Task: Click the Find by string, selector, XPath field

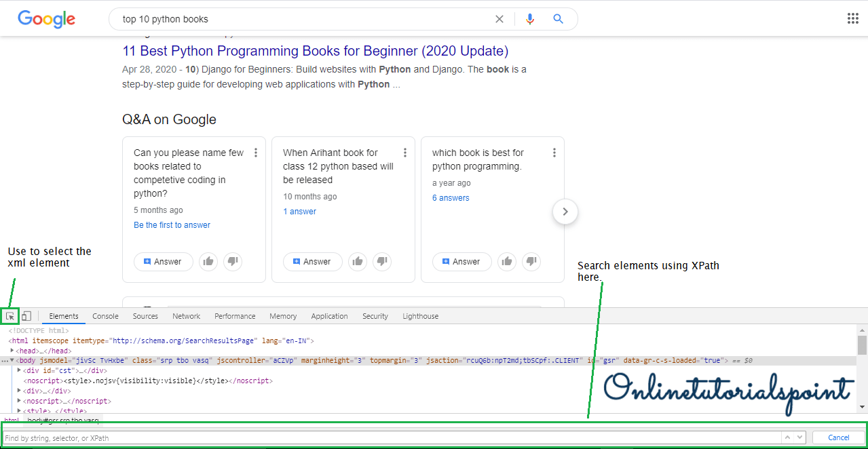Action: pos(390,438)
